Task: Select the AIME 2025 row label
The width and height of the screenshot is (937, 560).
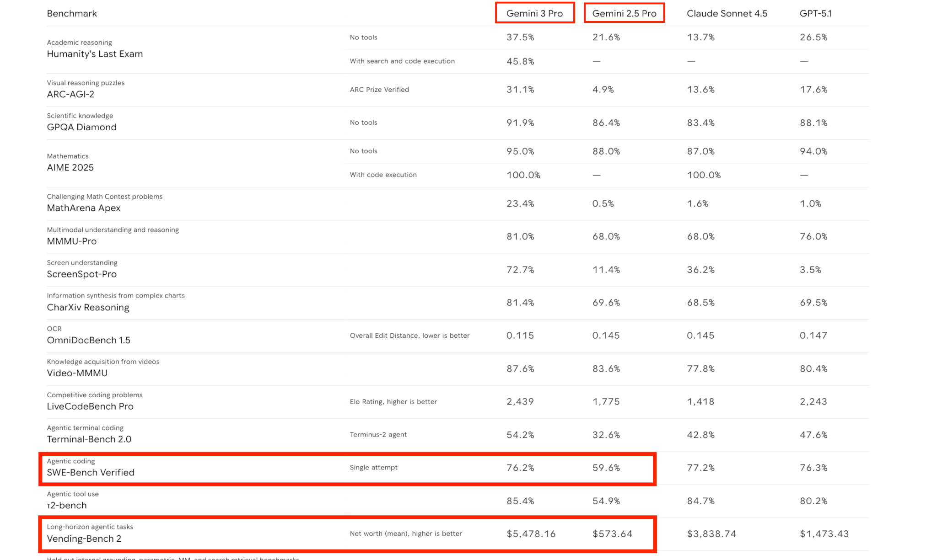Action: (x=70, y=167)
